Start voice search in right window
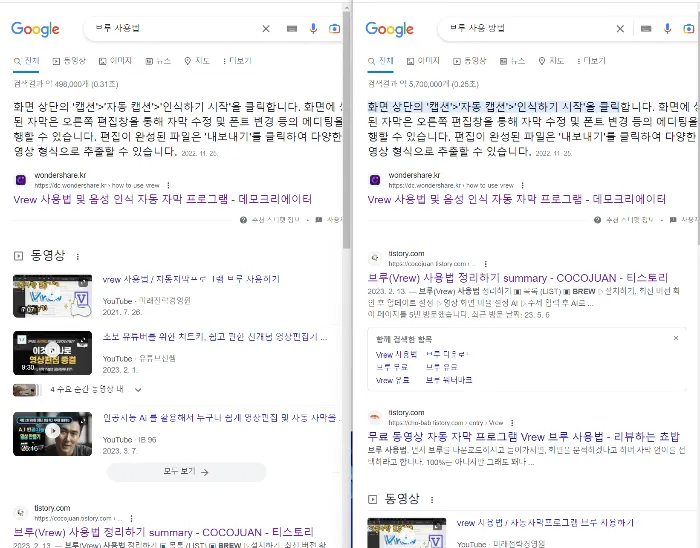This screenshot has width=700, height=548. [x=667, y=29]
